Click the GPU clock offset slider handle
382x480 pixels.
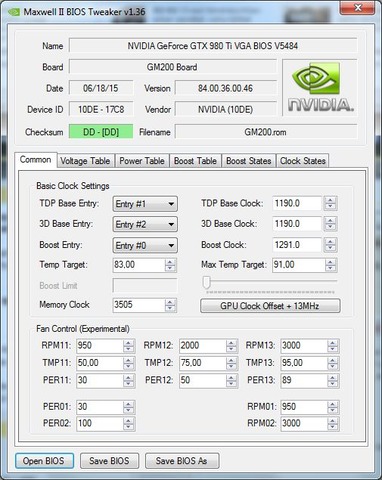(x=207, y=282)
